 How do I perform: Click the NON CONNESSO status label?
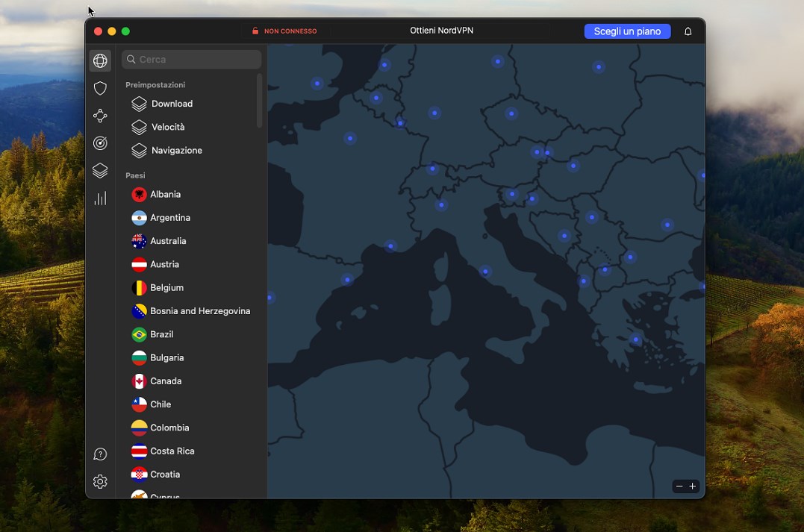coord(284,31)
